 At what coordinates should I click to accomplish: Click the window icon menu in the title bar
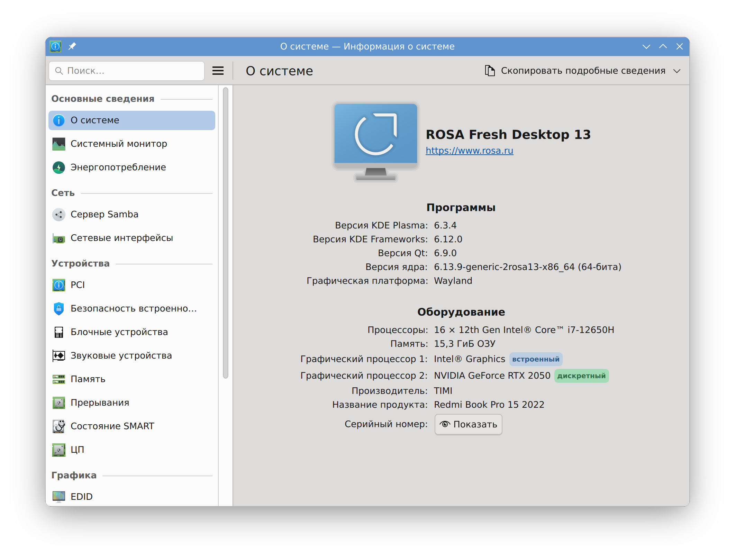tap(55, 46)
